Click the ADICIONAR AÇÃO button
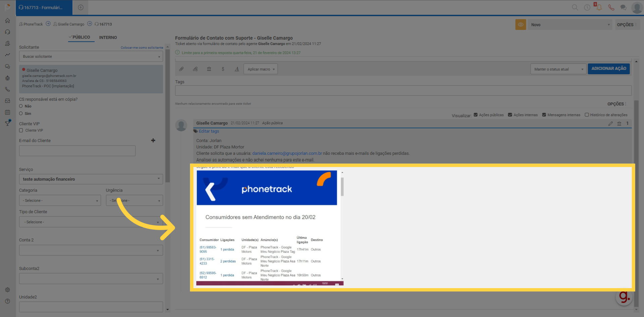 [609, 69]
